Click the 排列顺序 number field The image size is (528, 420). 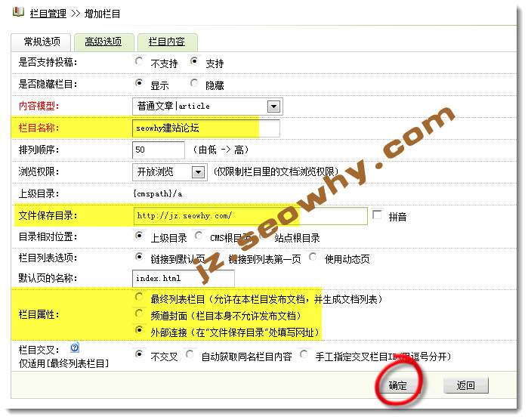(x=159, y=150)
